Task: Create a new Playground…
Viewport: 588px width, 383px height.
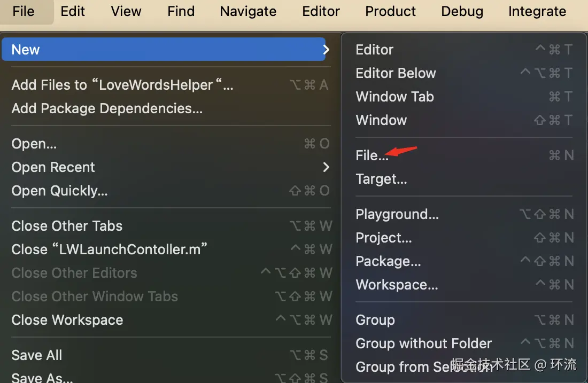Action: point(397,214)
